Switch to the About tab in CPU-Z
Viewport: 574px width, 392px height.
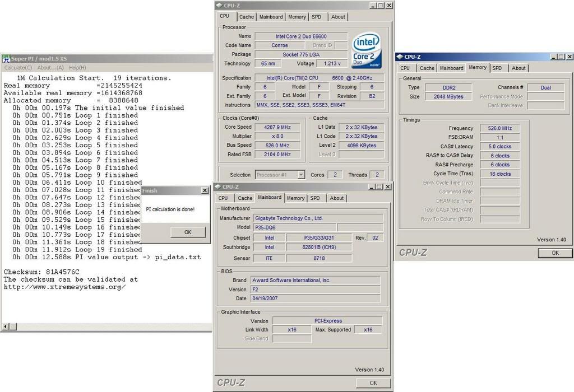point(338,16)
